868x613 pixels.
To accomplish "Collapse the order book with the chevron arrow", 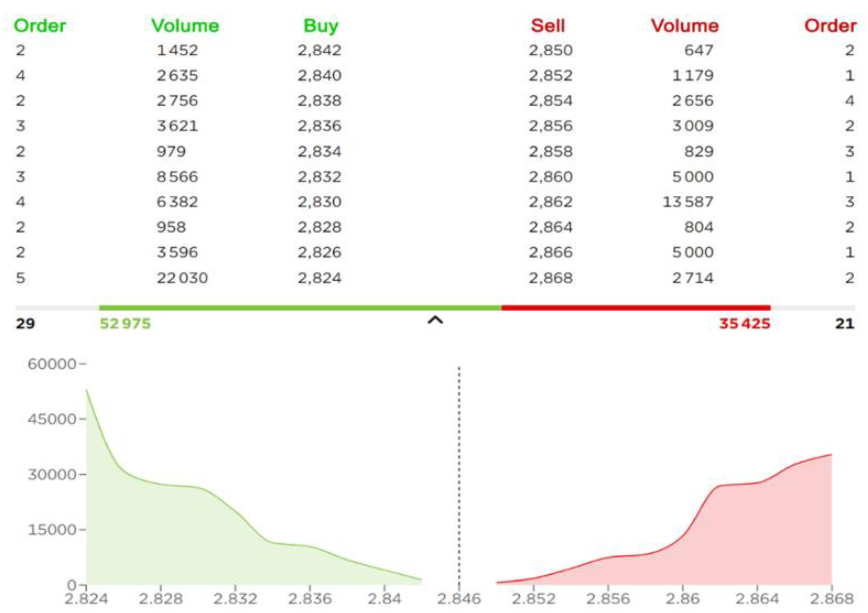I will point(435,321).
